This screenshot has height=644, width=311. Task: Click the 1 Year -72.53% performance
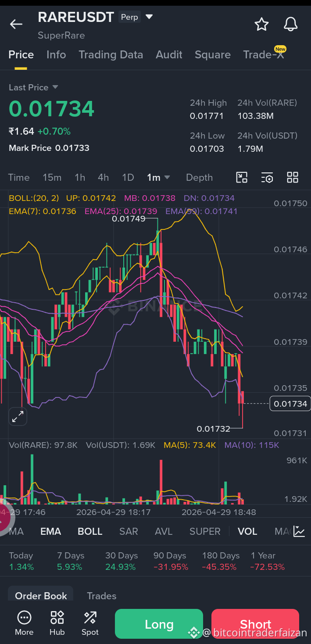click(x=267, y=561)
